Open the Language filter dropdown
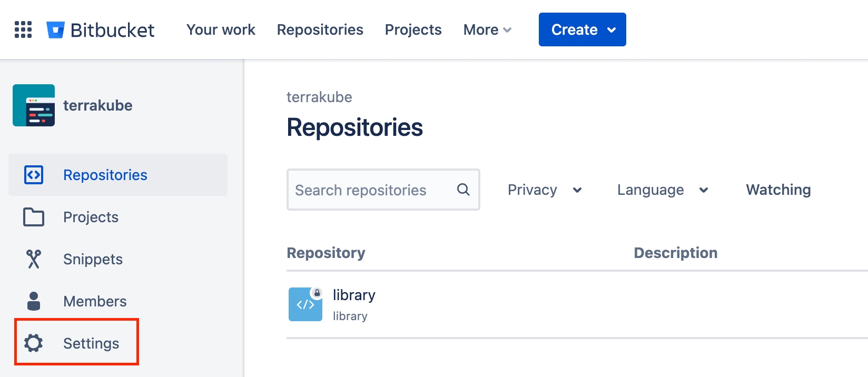The image size is (868, 377). [x=662, y=190]
